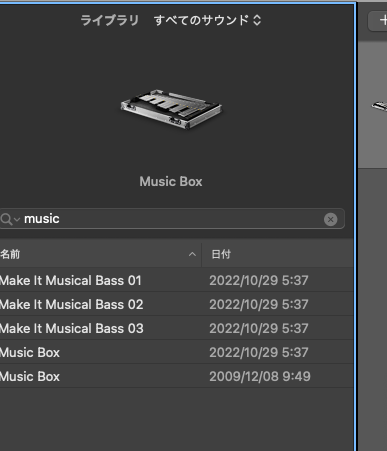The height and width of the screenshot is (451, 387).
Task: Click the date cell beside Make It Musical Bass 02
Action: point(259,304)
